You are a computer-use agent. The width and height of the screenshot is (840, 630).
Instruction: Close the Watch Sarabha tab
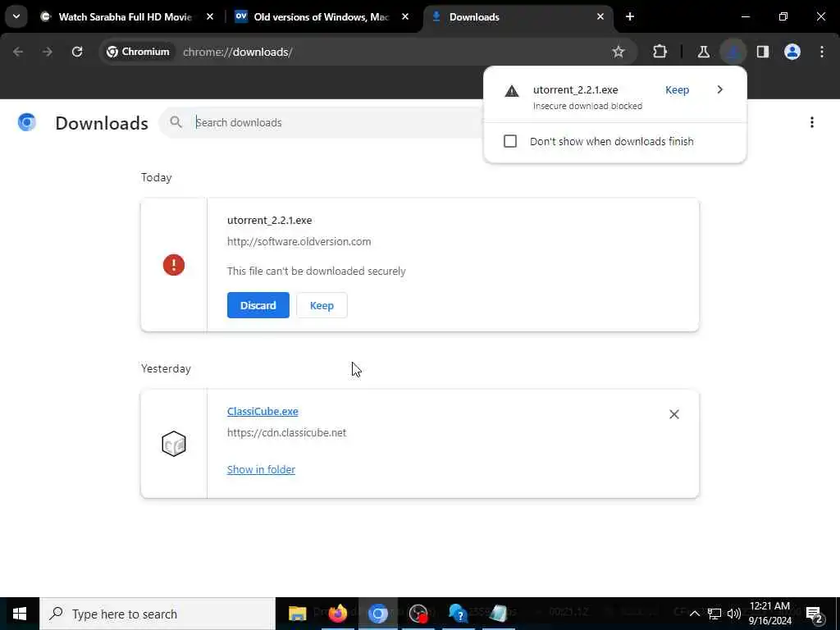(210, 17)
